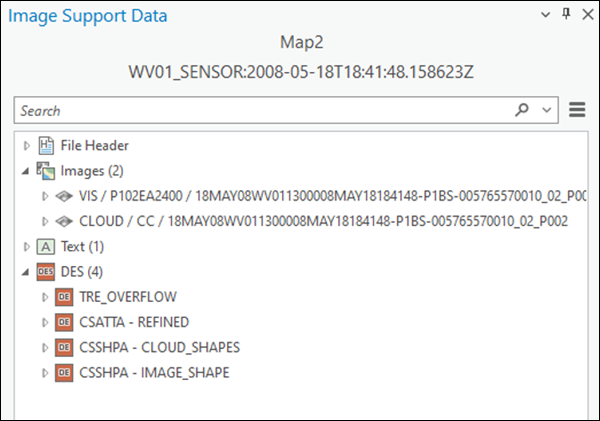Open the search options dropdown arrow
600x421 pixels.
click(x=546, y=110)
